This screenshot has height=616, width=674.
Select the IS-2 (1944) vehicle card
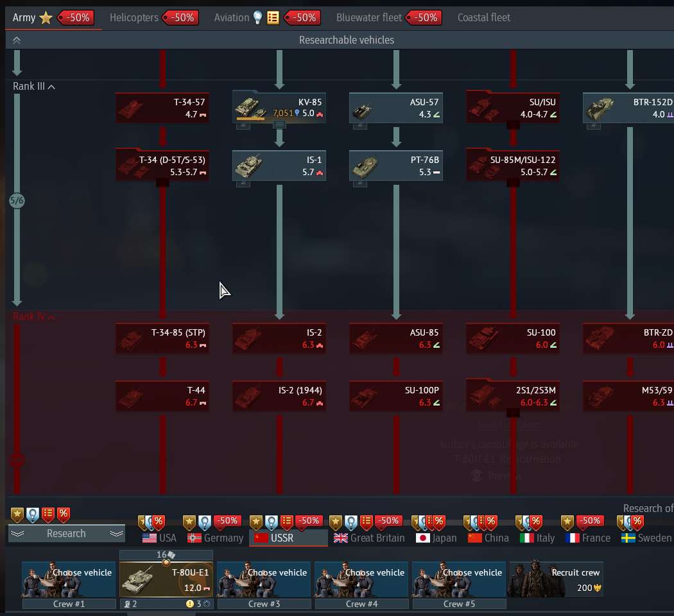coord(279,396)
